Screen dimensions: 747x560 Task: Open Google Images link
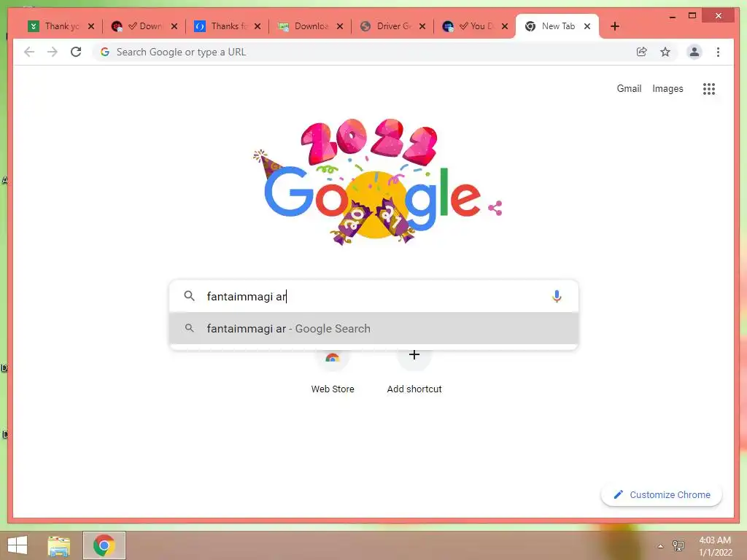click(667, 88)
